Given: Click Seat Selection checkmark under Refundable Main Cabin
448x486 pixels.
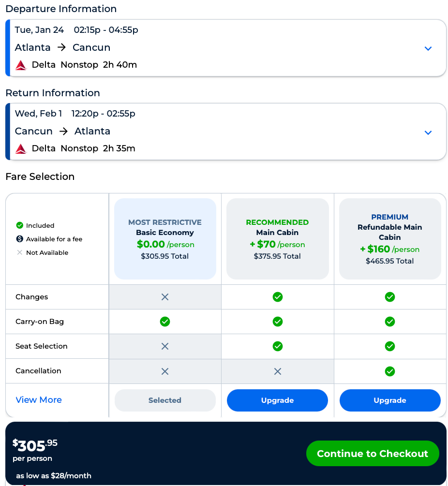Looking at the screenshot, I should (390, 346).
